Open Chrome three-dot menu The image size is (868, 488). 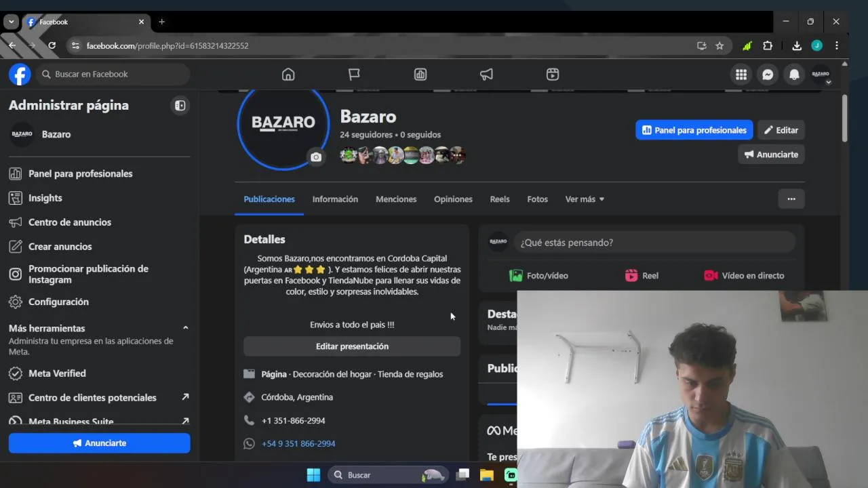[837, 45]
